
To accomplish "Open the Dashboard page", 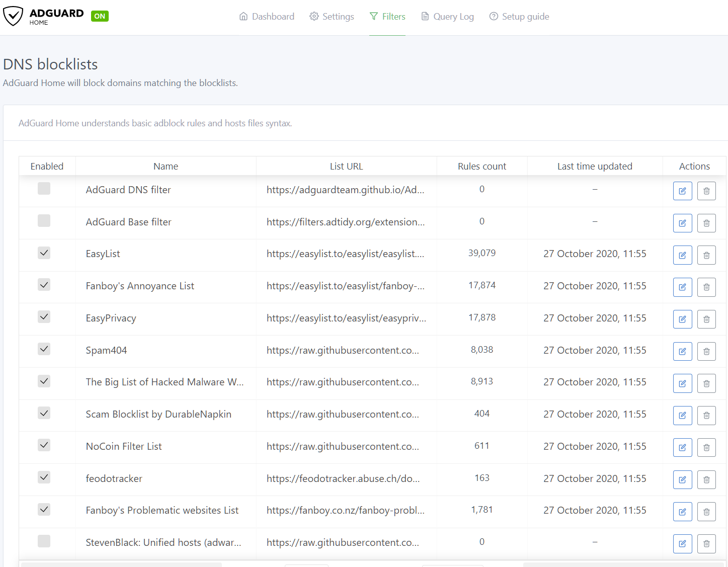I will (x=267, y=16).
